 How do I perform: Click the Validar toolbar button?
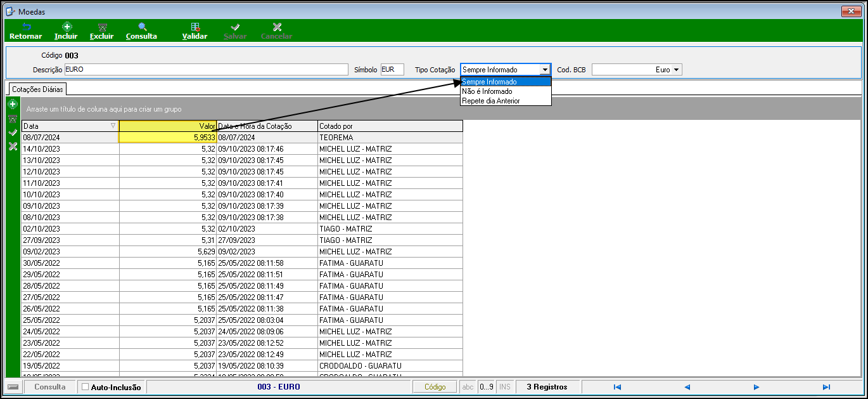[195, 32]
